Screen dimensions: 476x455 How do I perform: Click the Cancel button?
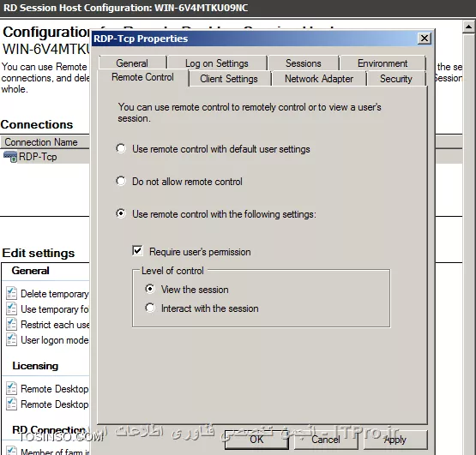coord(326,440)
